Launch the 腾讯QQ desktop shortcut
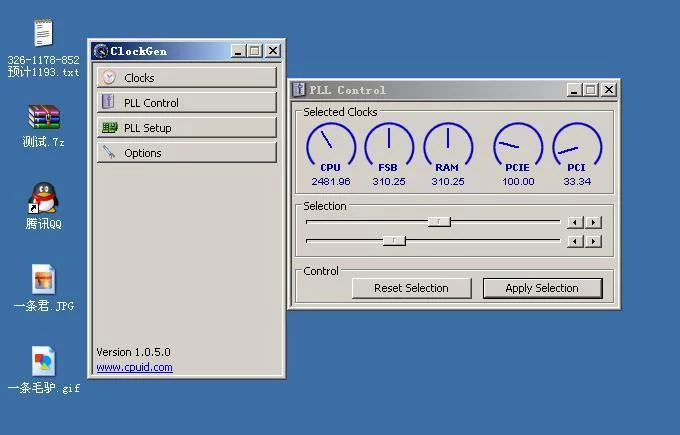This screenshot has width=680, height=435. coord(43,198)
